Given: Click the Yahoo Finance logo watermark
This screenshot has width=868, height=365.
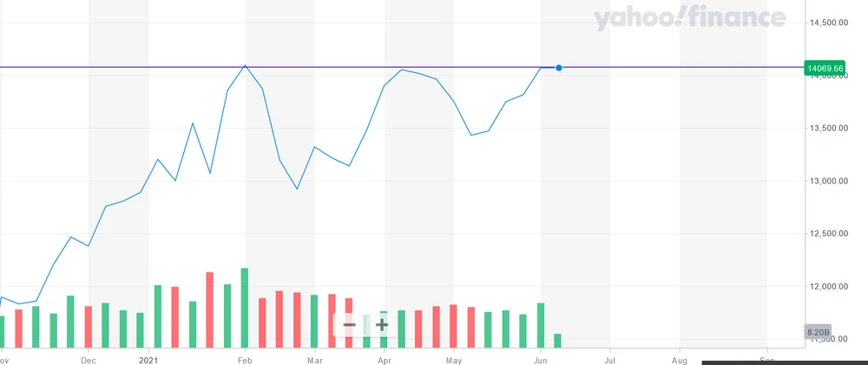Looking at the screenshot, I should coord(690,19).
